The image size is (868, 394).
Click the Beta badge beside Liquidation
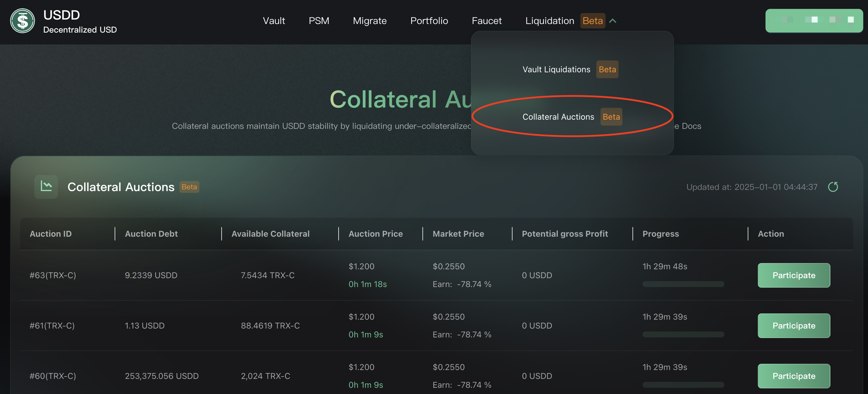click(x=592, y=21)
